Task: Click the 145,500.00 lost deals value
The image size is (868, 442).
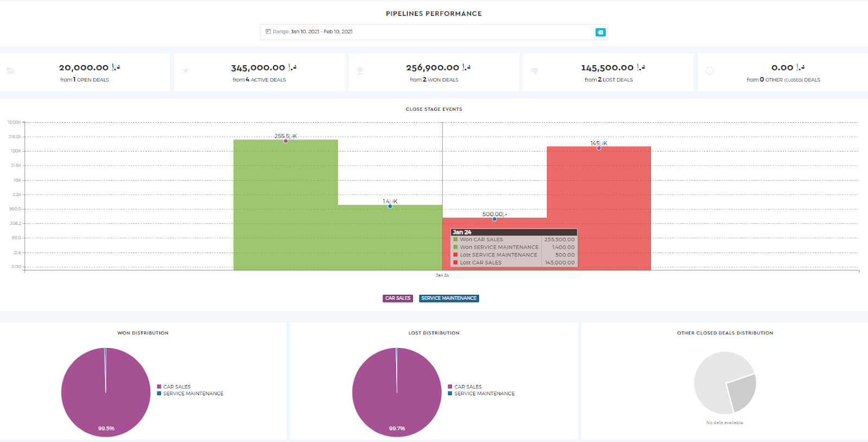Action: tap(613, 67)
